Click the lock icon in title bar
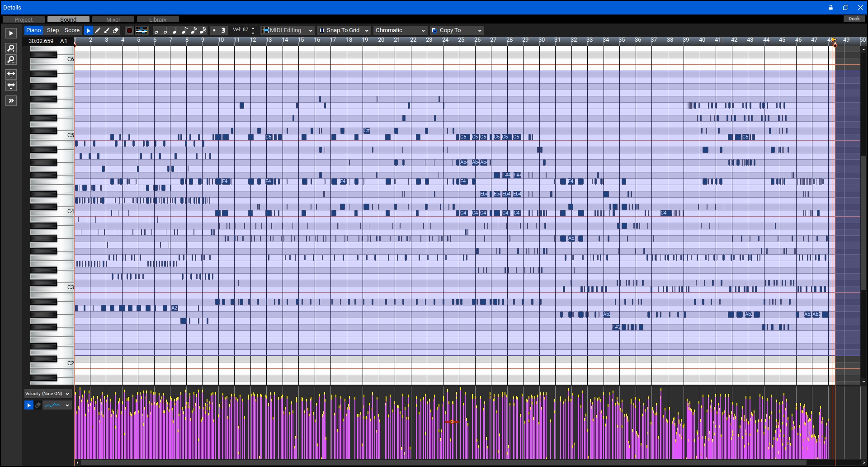The width and height of the screenshot is (868, 467). coord(830,7)
